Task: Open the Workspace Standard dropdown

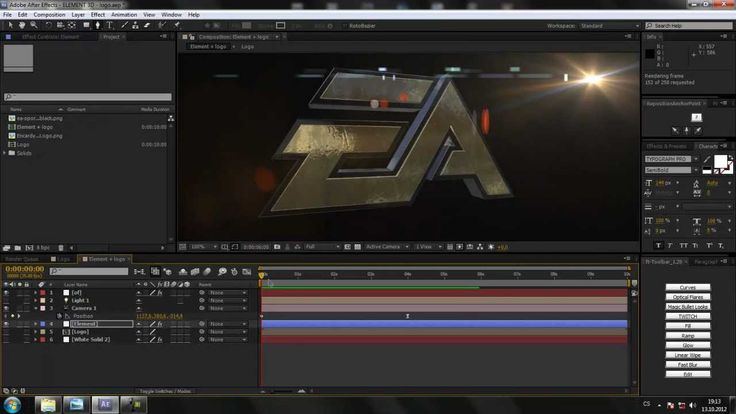Action: coord(609,26)
